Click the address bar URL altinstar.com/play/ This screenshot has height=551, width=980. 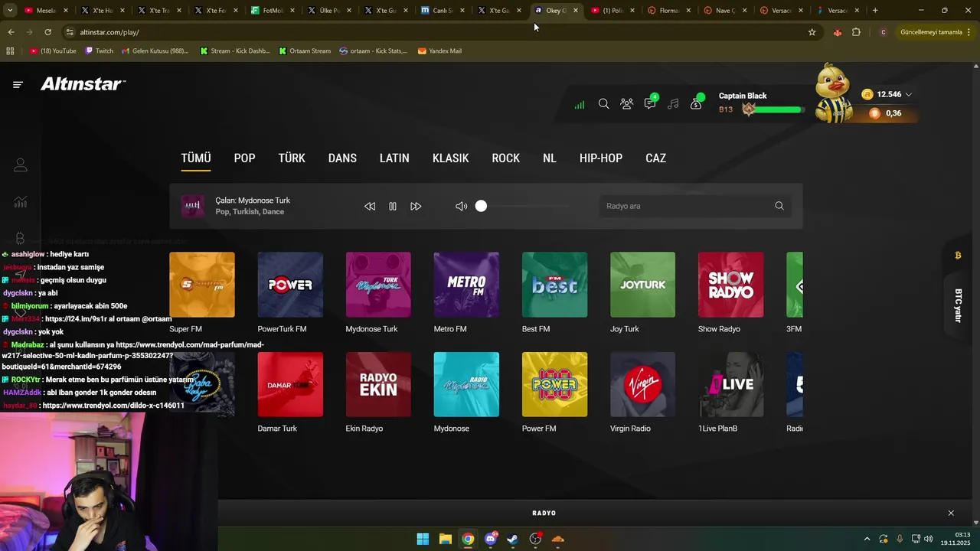(x=109, y=32)
